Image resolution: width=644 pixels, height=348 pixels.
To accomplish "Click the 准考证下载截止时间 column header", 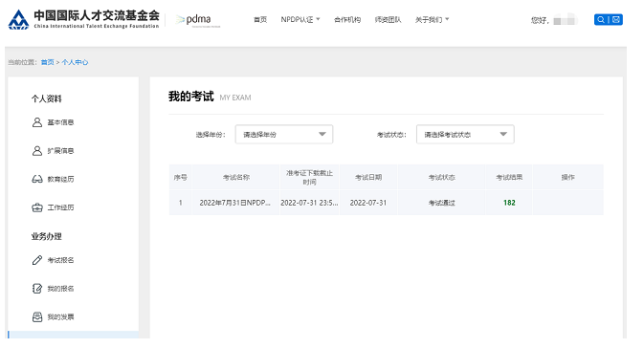I will pos(309,177).
